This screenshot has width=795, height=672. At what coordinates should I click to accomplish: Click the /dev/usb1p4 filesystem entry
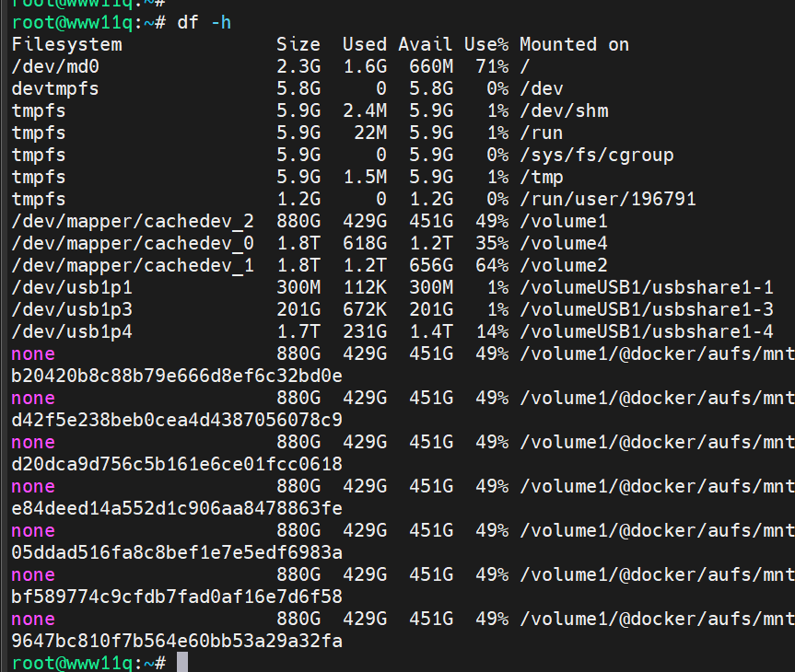point(72,332)
